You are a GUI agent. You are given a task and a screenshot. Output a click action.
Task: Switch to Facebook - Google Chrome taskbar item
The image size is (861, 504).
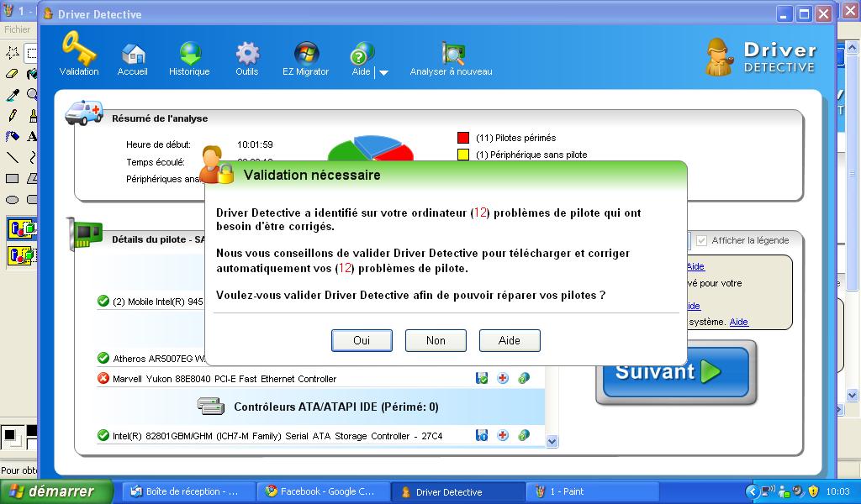[x=324, y=491]
